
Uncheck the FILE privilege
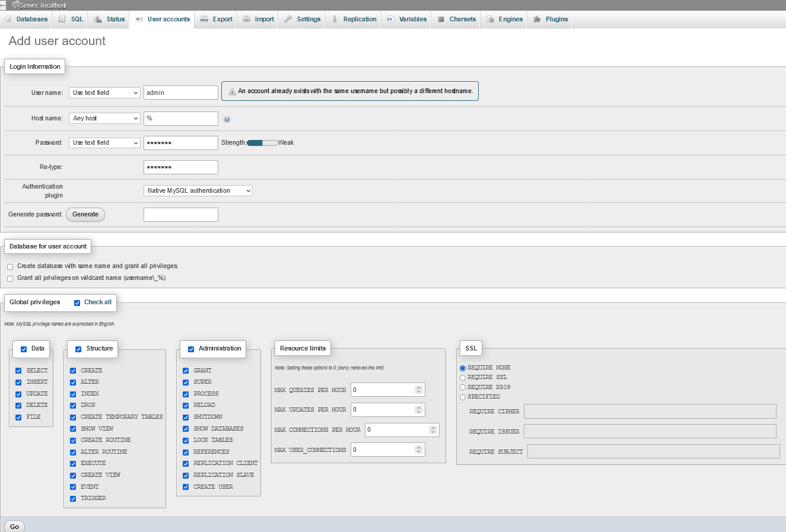click(x=18, y=418)
